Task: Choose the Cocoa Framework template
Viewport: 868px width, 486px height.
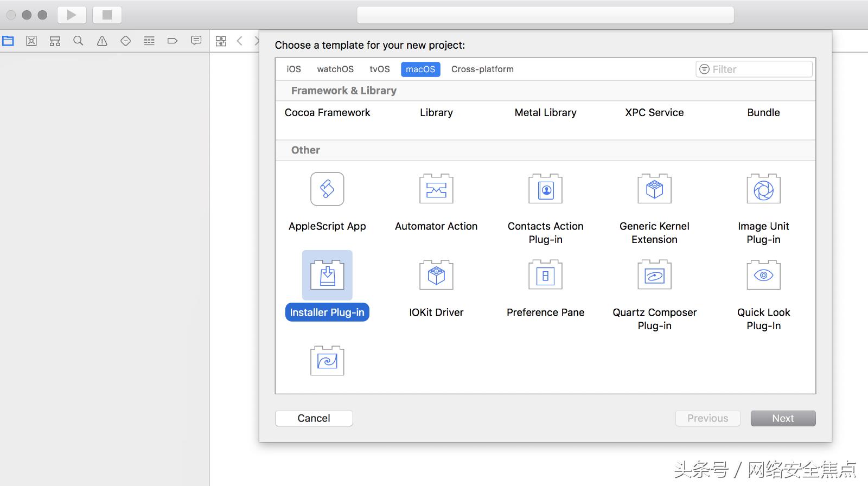Action: point(327,112)
